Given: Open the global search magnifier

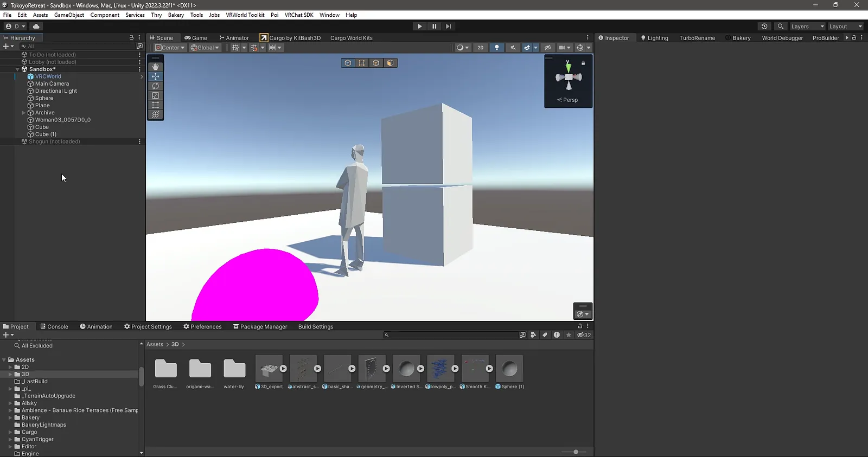Looking at the screenshot, I should (x=781, y=26).
